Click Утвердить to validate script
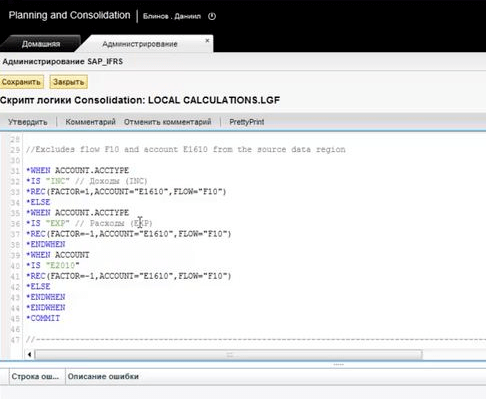The image size is (486, 399). [x=28, y=122]
